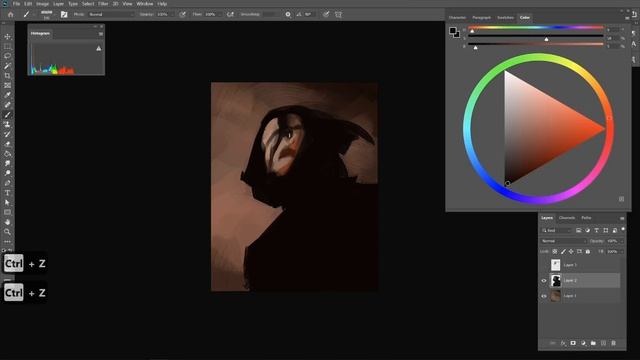This screenshot has width=640, height=360.
Task: Create a new group folder icon
Action: (593, 343)
